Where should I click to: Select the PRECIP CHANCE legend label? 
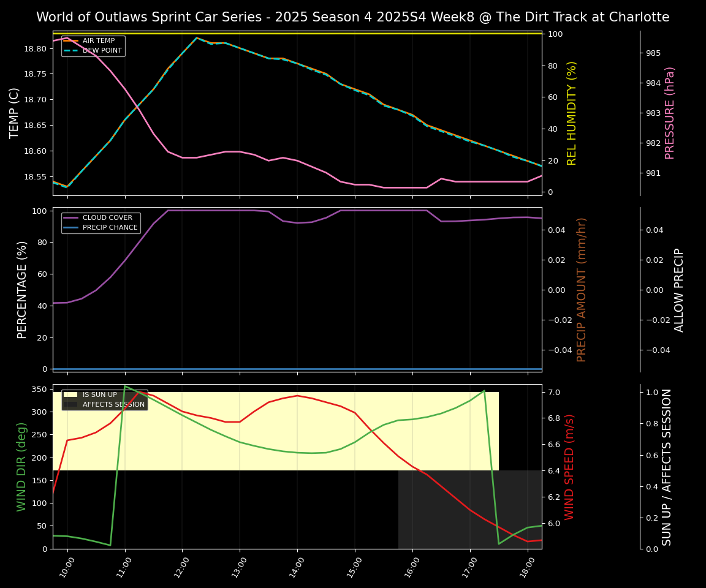click(x=110, y=227)
